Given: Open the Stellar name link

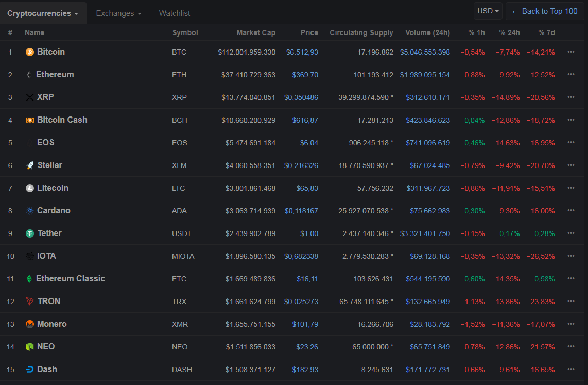Looking at the screenshot, I should (x=50, y=165).
